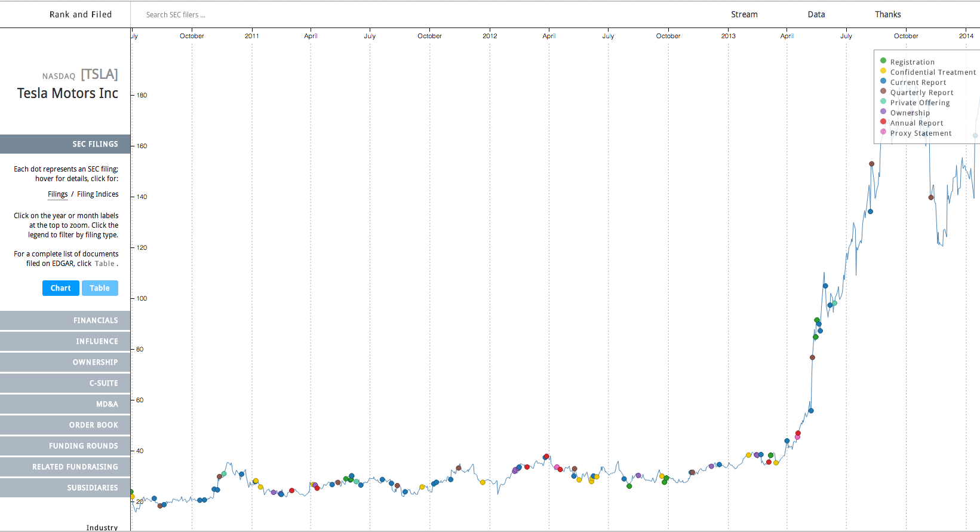The image size is (980, 532).
Task: Expand the C-Suite sidebar section
Action: pos(65,383)
